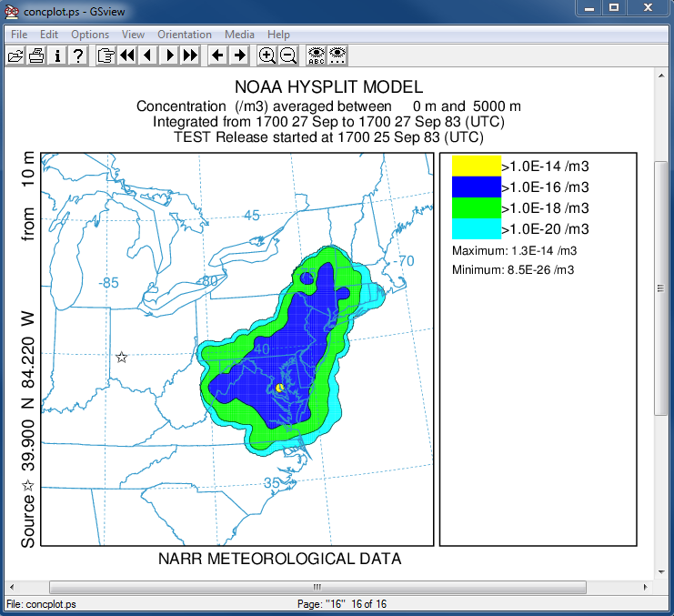Open the Orientation menu
Image resolution: width=674 pixels, height=616 pixels.
(x=185, y=35)
